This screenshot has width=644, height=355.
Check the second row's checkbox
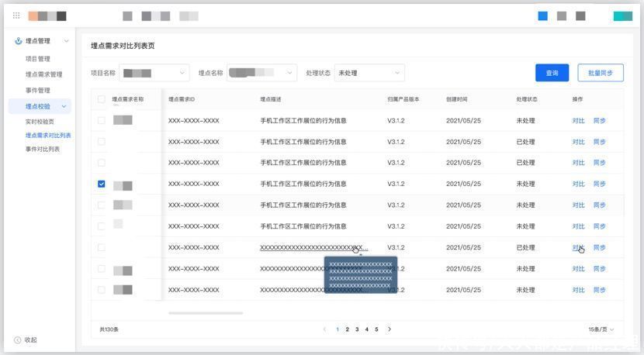coord(101,142)
